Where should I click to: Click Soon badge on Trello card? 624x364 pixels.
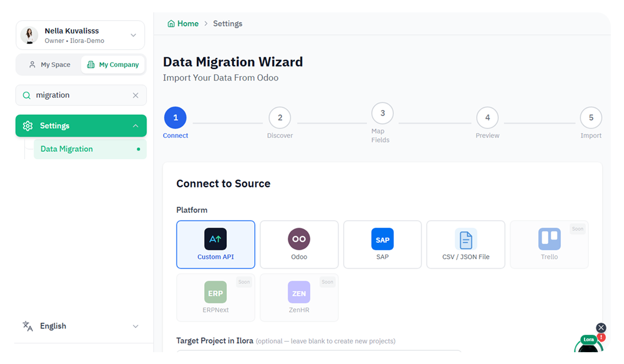tap(578, 229)
